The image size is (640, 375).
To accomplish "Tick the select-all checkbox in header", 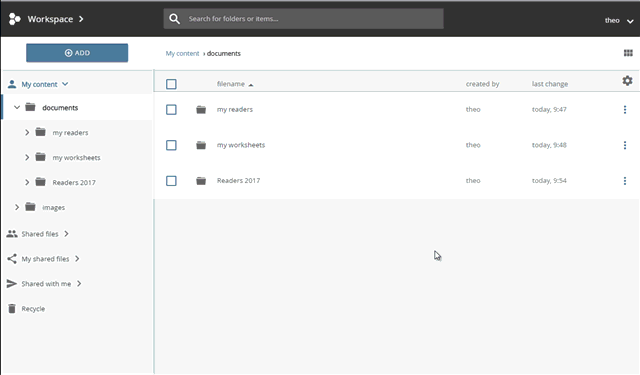I will coord(171,84).
